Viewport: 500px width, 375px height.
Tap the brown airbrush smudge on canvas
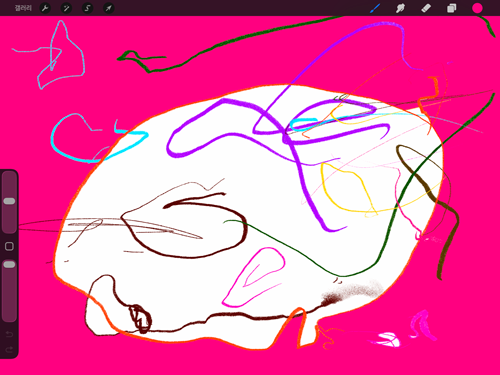(350, 293)
